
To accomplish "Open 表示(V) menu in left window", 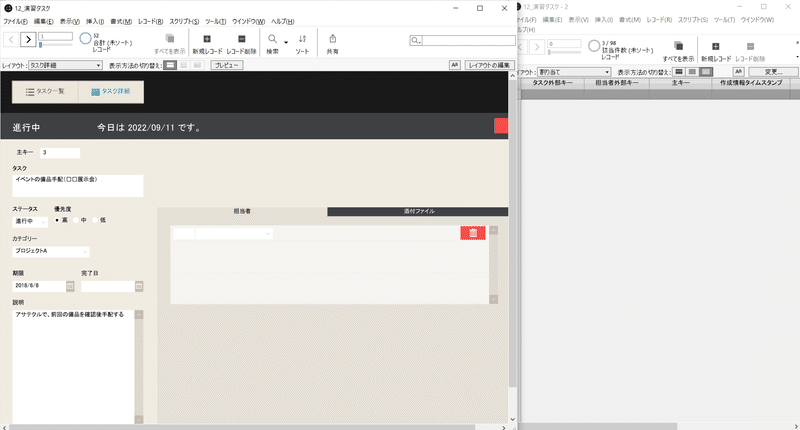I will (69, 21).
